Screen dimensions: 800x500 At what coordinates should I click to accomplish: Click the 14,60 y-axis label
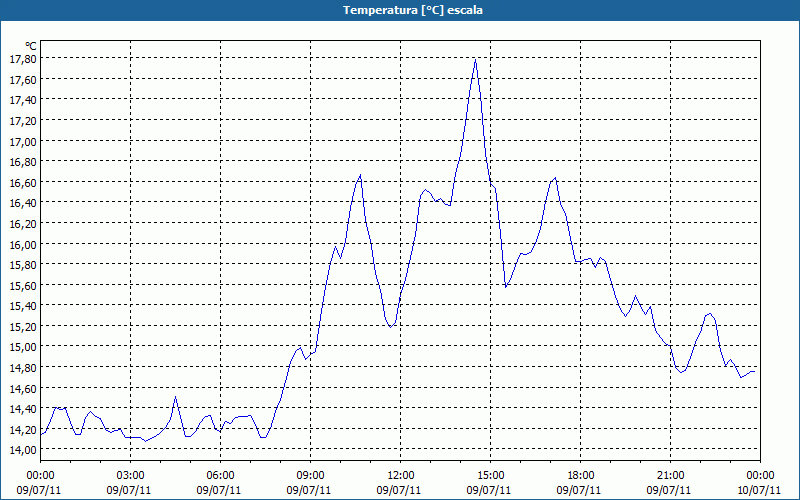[x=23, y=389]
